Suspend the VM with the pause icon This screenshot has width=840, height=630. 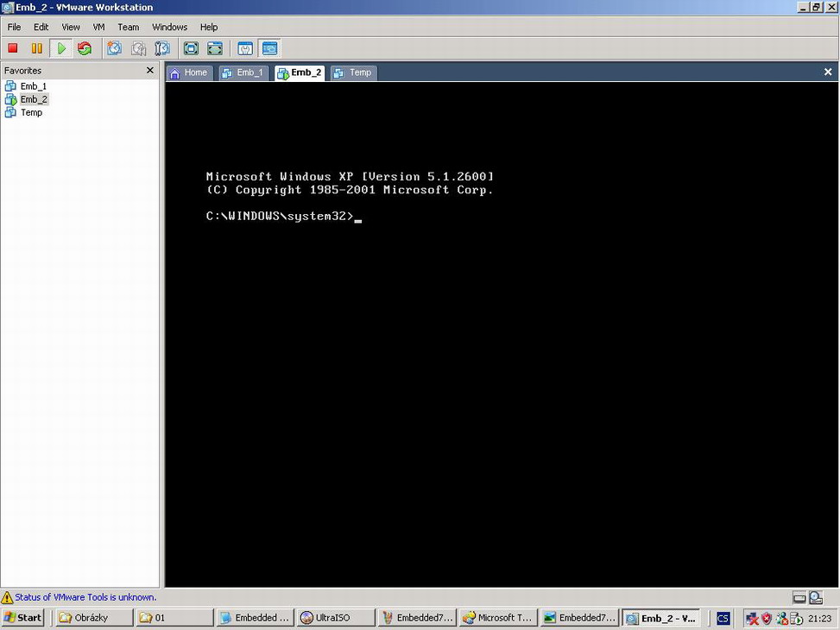tap(36, 48)
